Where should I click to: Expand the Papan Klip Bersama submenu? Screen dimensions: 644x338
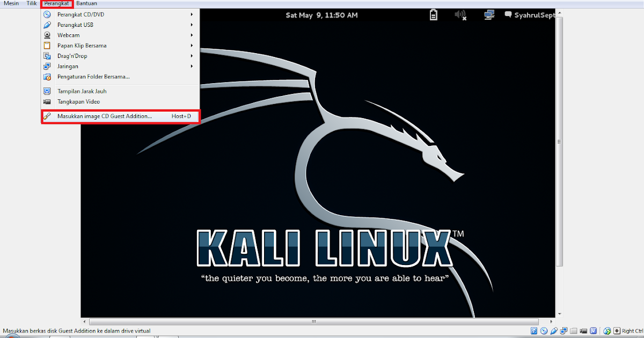[120, 46]
